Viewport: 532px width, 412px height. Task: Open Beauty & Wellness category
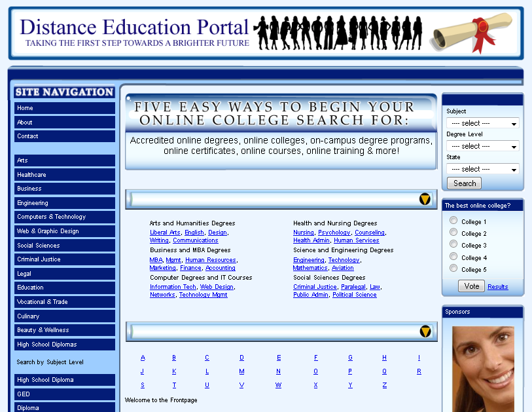(x=65, y=330)
